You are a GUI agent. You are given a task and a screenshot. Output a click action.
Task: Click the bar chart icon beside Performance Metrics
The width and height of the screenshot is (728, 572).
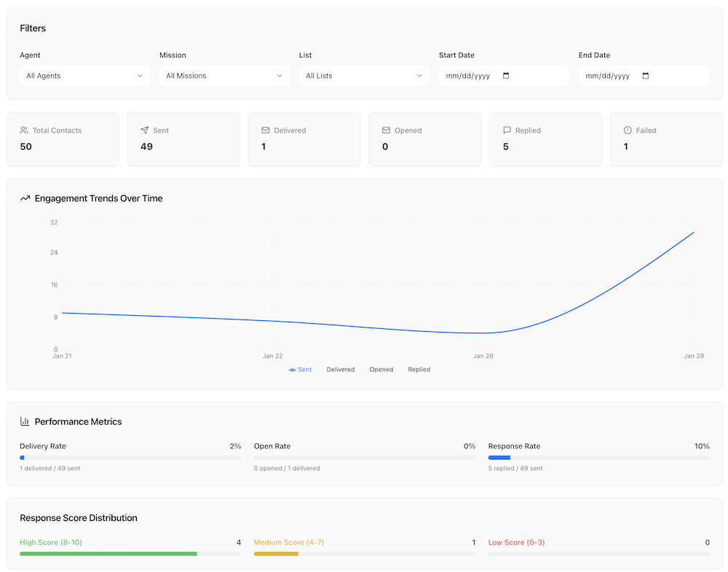coord(25,421)
